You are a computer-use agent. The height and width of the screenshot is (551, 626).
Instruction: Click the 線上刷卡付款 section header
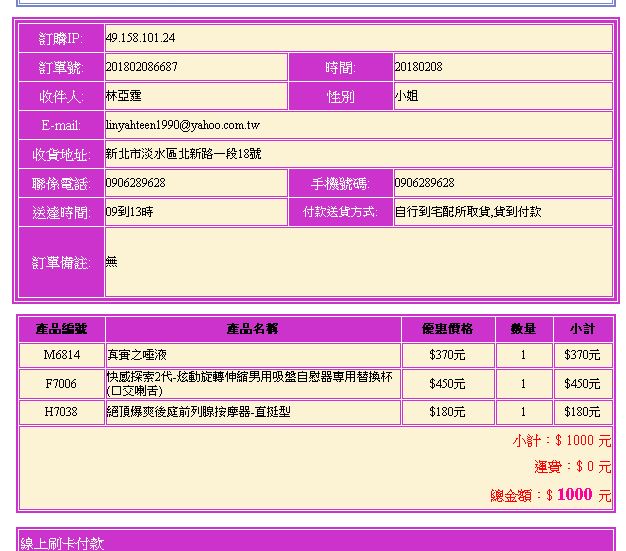pos(62,543)
